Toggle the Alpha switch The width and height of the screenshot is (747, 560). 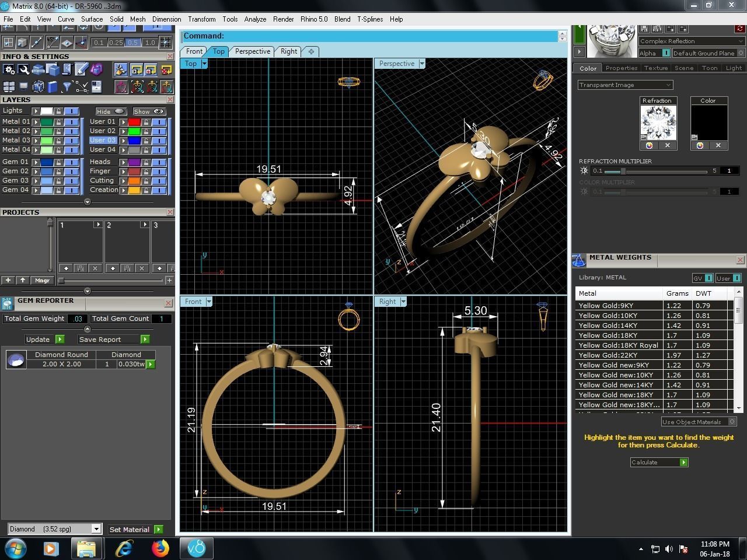tap(666, 53)
